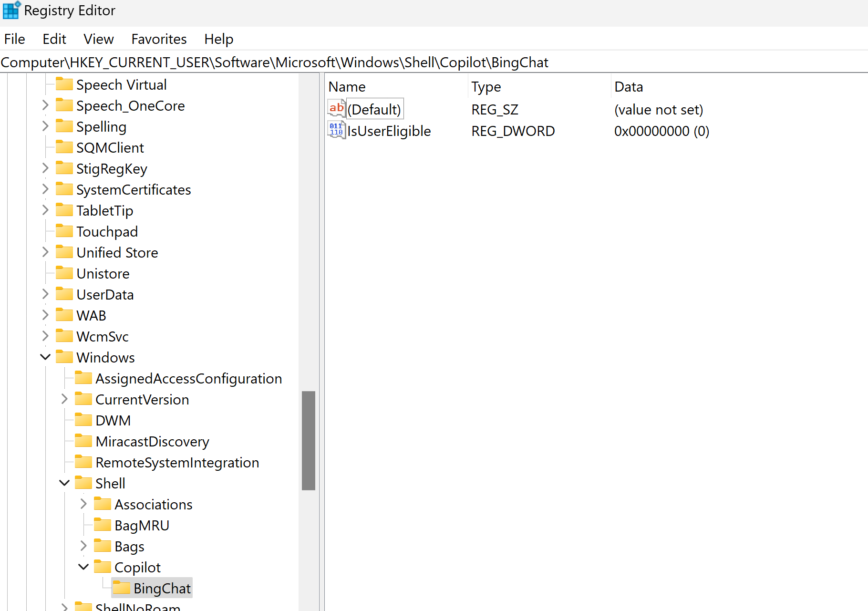Click the tree pane vertical scrollbar thumb
Image resolution: width=868 pixels, height=611 pixels.
point(309,440)
